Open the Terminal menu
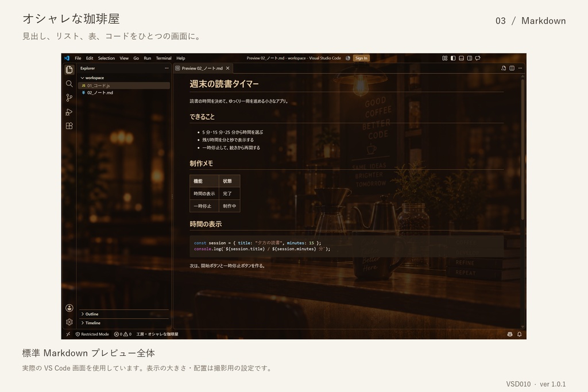The image size is (588, 392). pyautogui.click(x=164, y=58)
